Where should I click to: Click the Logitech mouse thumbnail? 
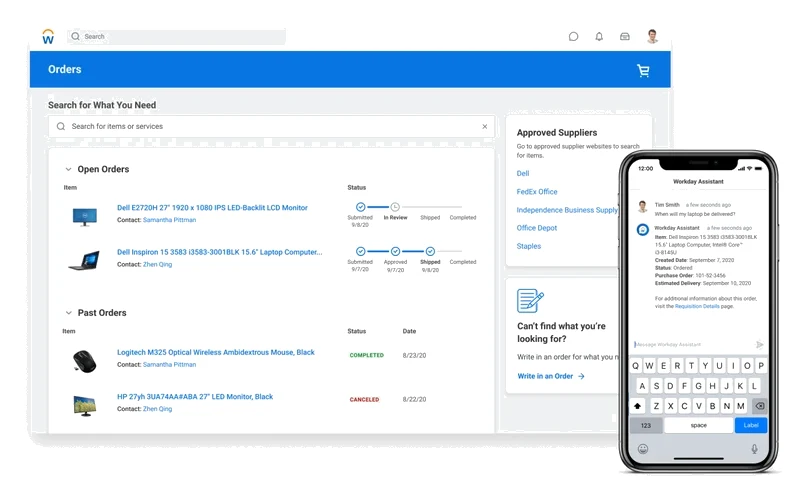pos(84,361)
